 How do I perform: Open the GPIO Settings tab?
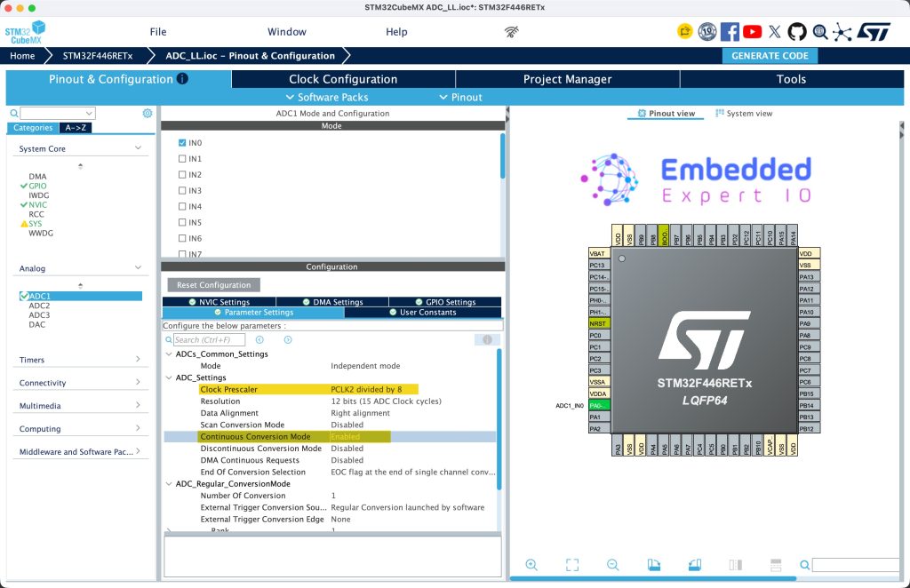coord(445,301)
